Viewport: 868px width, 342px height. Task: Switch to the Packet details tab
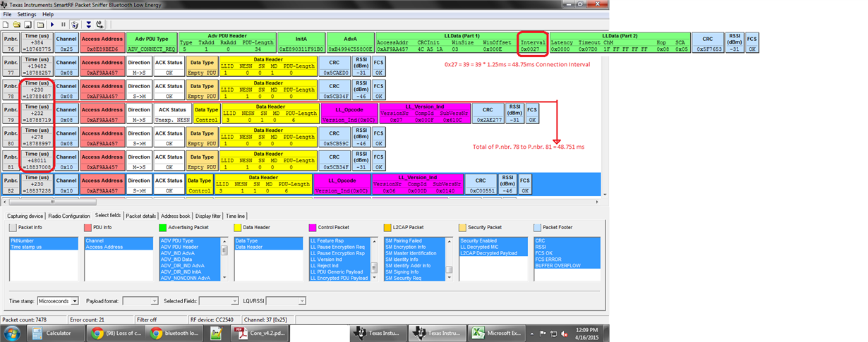pos(141,216)
